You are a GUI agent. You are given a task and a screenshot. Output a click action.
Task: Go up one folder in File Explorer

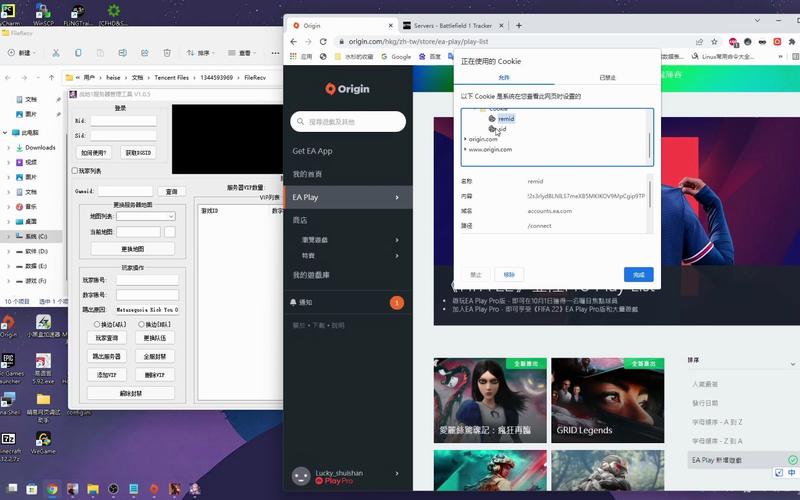52,78
